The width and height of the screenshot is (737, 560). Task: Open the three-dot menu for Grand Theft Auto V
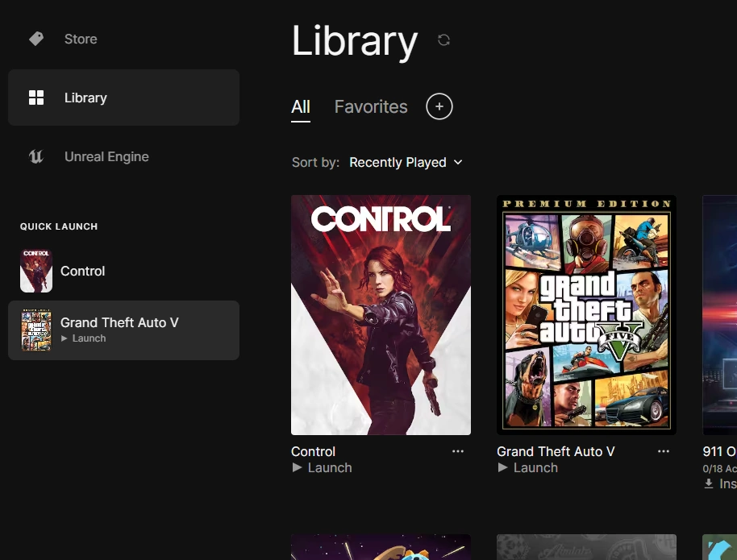tap(663, 451)
